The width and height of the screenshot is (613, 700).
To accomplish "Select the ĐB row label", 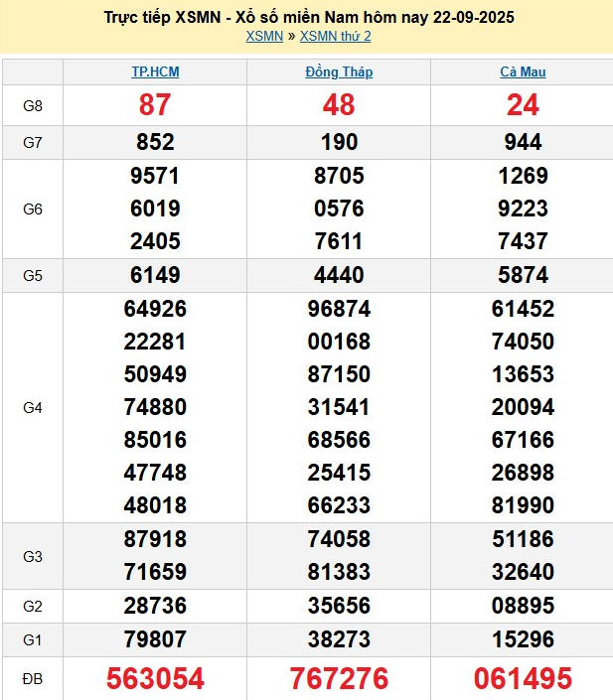I will [x=32, y=679].
